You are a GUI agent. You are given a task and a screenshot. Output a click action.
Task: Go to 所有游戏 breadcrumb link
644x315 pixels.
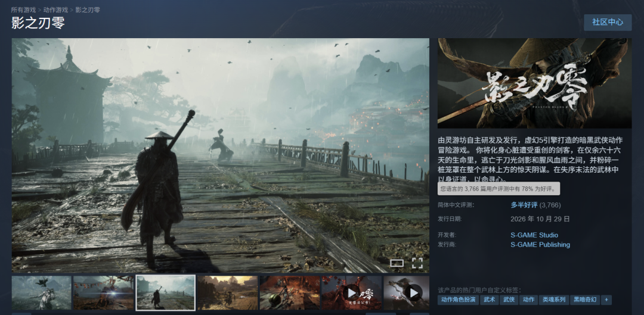pos(23,10)
